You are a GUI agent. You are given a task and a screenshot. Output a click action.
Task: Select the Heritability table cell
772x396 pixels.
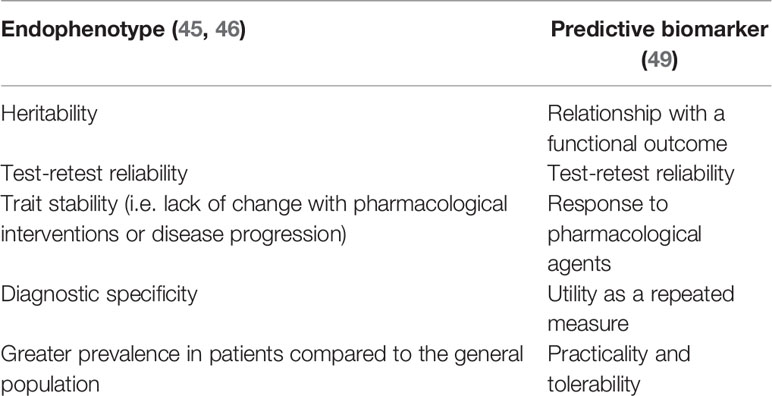pos(49,115)
